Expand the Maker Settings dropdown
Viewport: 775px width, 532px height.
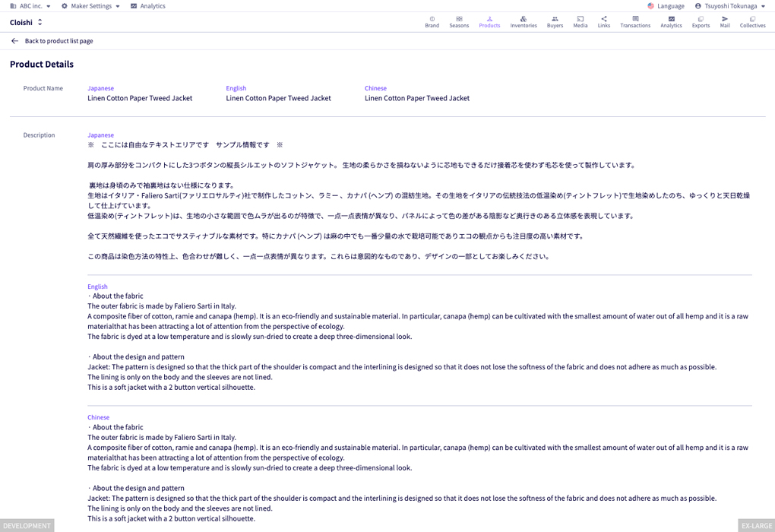[90, 6]
